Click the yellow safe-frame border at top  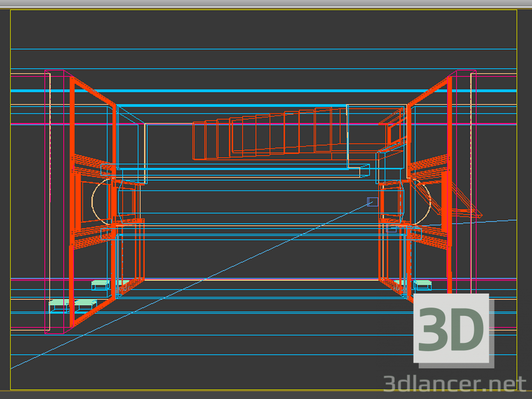pyautogui.click(x=260, y=10)
